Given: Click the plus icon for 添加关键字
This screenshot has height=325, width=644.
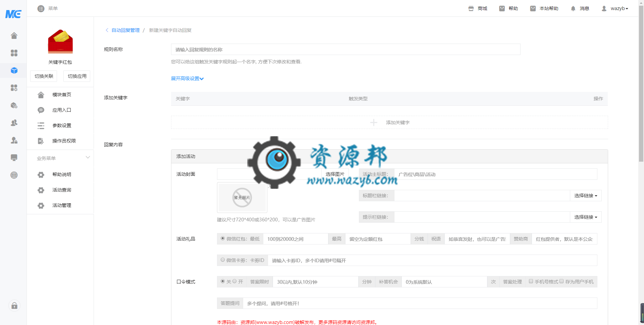Looking at the screenshot, I should point(374,122).
